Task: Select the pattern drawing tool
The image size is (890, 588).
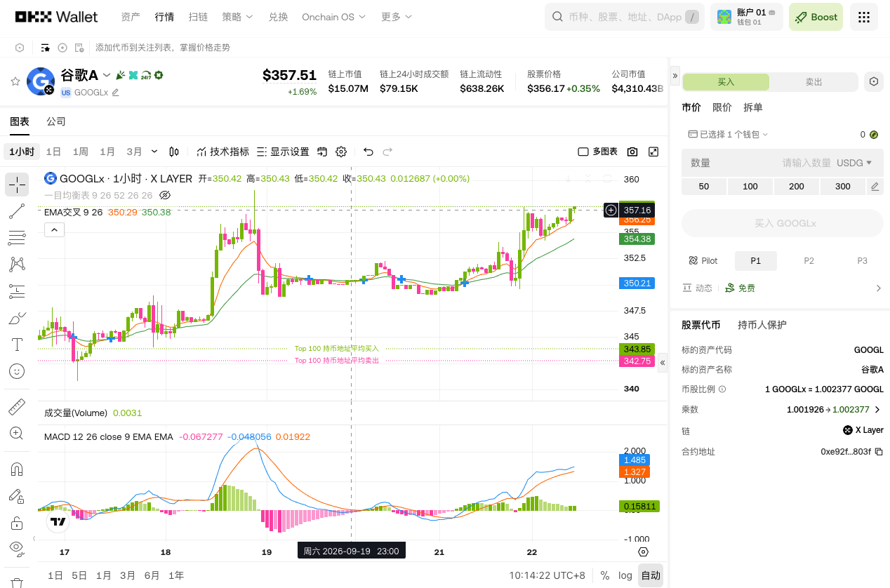Action: (x=17, y=265)
